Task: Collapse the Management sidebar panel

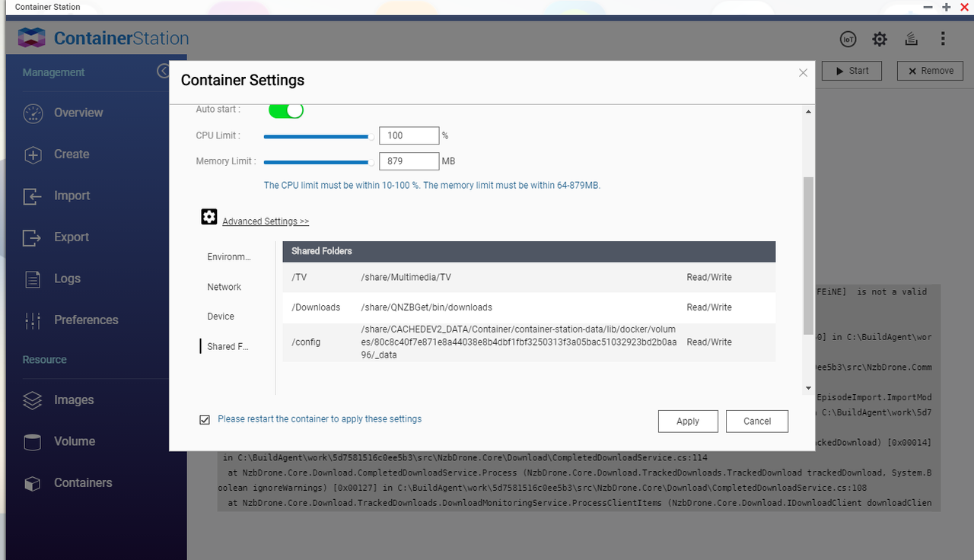Action: (x=163, y=70)
